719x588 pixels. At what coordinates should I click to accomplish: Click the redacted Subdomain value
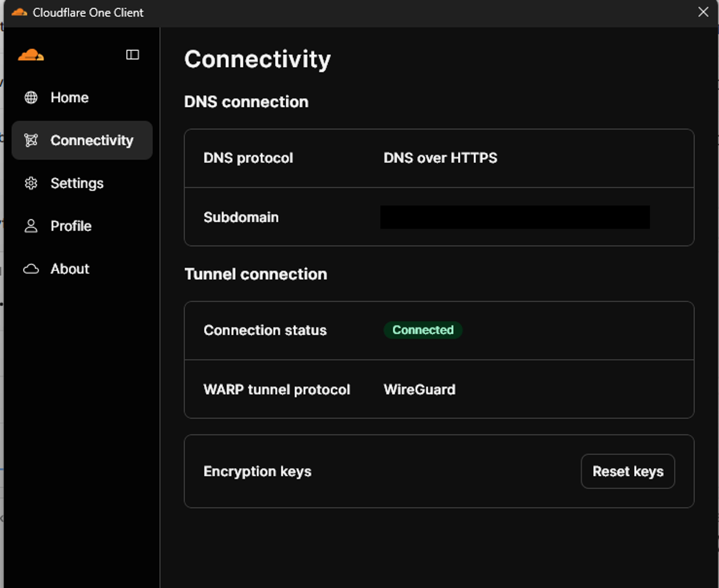pyautogui.click(x=515, y=217)
